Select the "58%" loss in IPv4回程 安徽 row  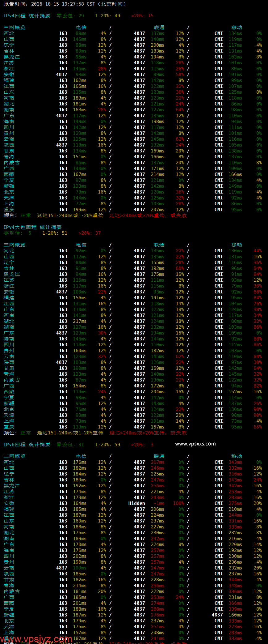(180, 75)
